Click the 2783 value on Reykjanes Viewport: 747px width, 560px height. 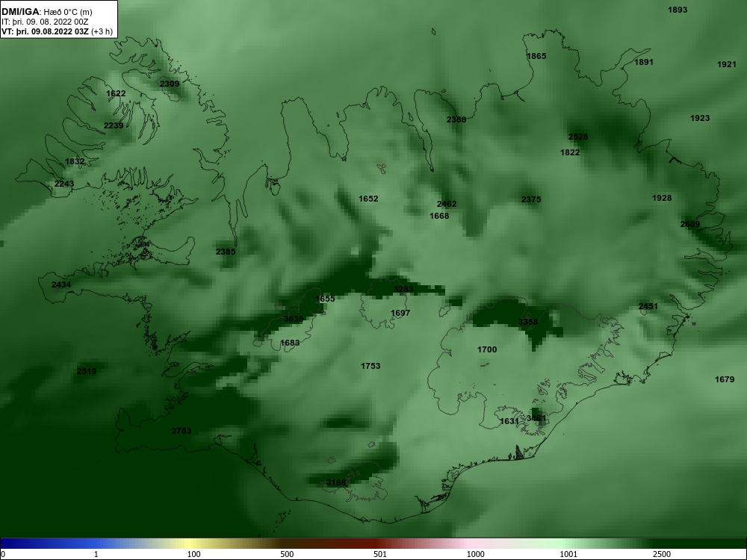pos(182,431)
